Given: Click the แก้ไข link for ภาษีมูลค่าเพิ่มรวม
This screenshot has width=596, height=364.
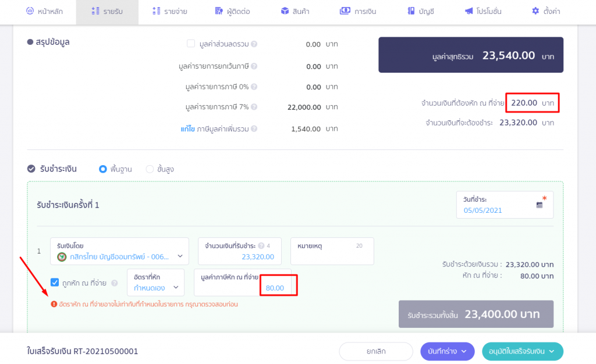Looking at the screenshot, I should coord(188,129).
